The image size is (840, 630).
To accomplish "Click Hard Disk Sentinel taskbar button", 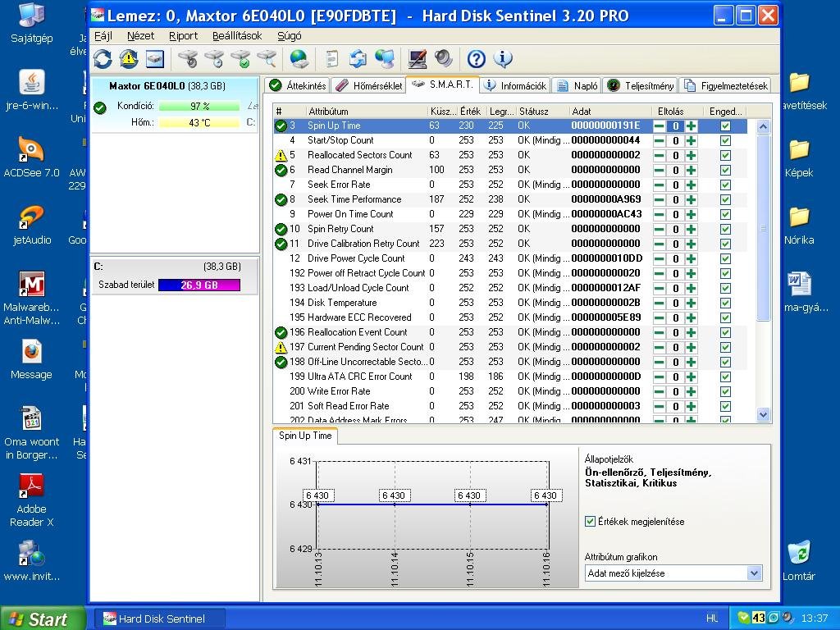I will click(160, 619).
